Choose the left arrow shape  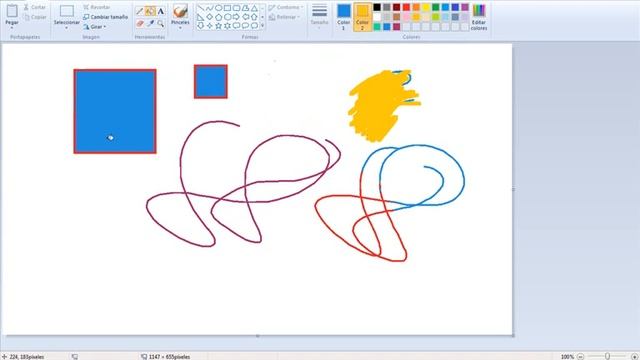pyautogui.click(x=245, y=17)
